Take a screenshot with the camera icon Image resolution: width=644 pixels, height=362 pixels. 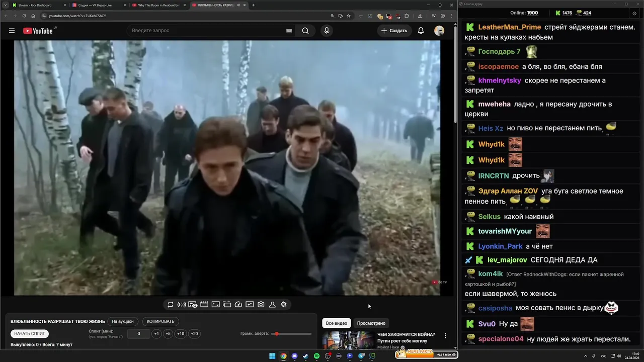tap(261, 305)
